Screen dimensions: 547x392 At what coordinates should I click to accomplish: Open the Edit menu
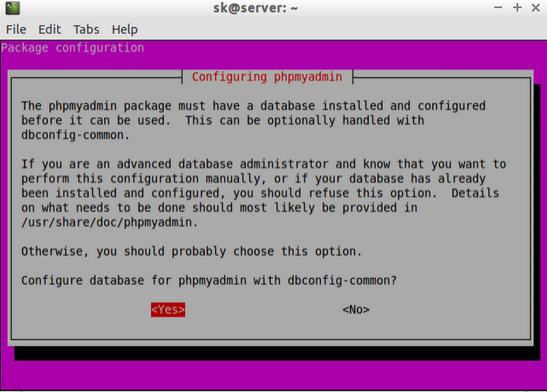(50, 29)
